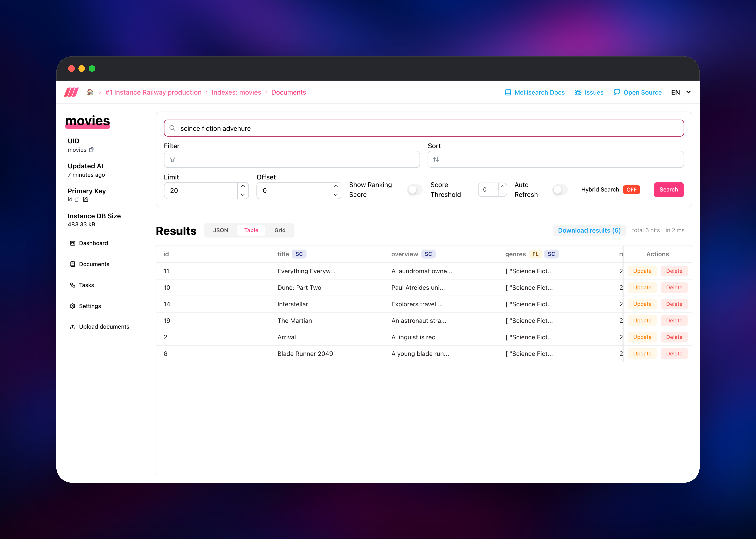Click the SC badge beside overview column

point(428,254)
